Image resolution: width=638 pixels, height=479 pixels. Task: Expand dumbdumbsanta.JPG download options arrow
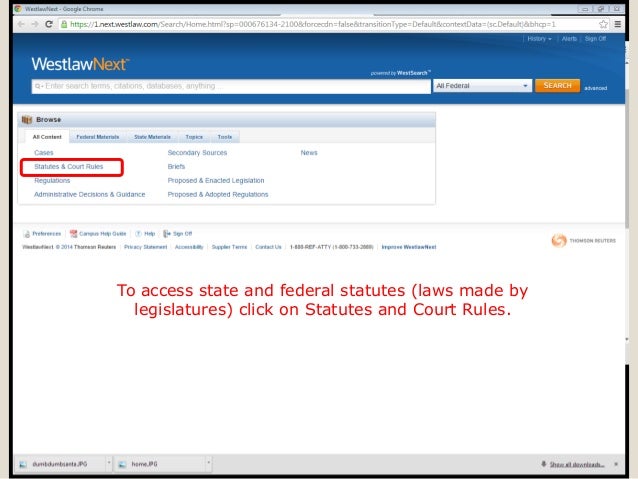pyautogui.click(x=109, y=462)
